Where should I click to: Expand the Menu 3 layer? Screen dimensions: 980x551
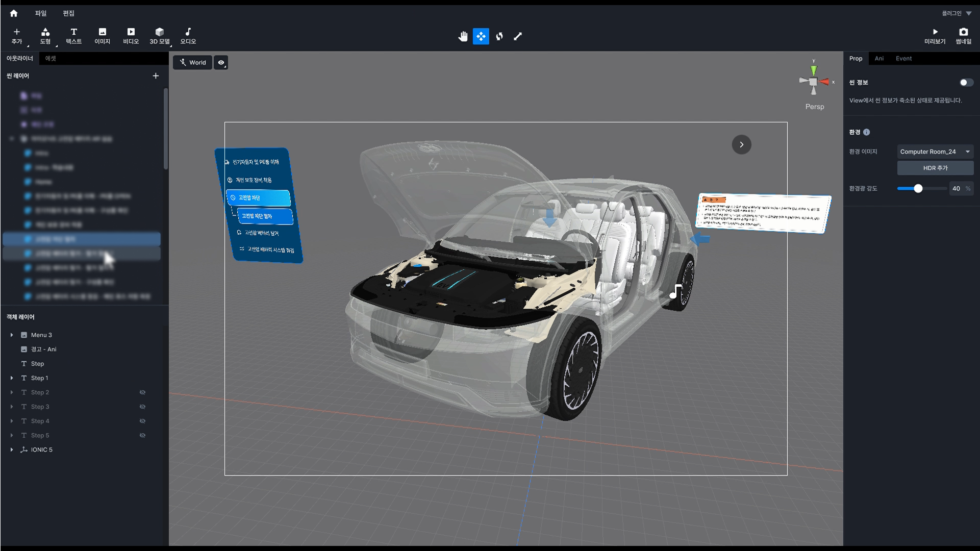(x=12, y=335)
